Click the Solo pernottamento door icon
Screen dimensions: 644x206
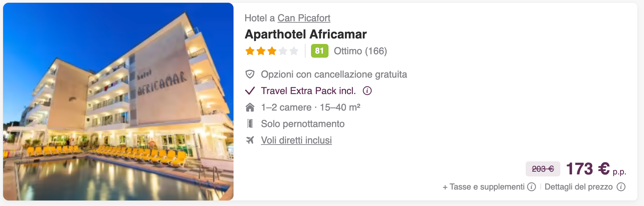click(250, 124)
